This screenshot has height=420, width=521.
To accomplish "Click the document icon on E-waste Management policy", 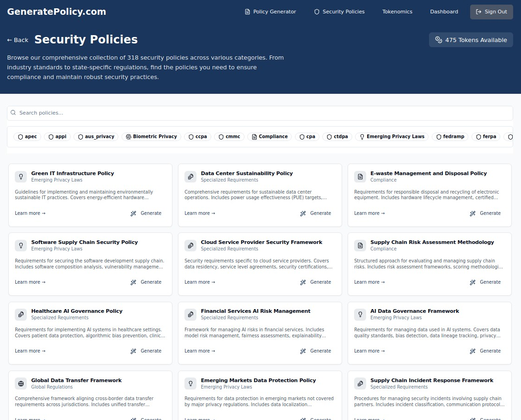I will 360,177.
